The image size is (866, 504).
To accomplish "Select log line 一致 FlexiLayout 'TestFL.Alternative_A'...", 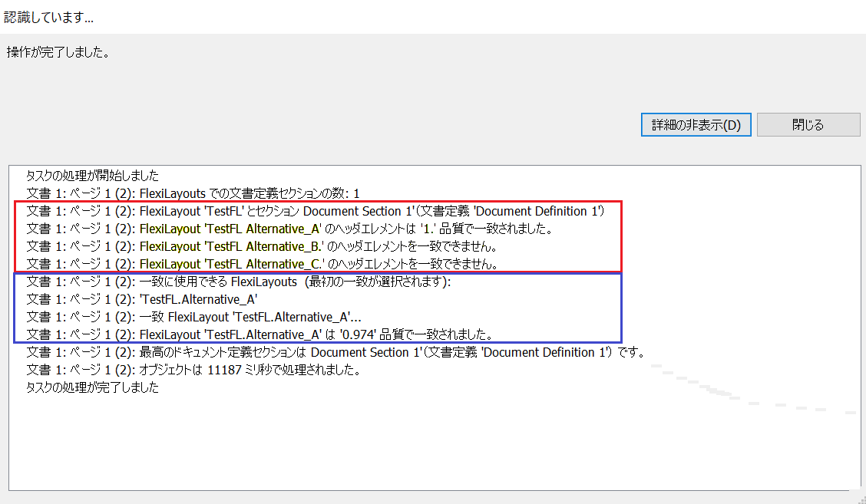I will [x=194, y=317].
